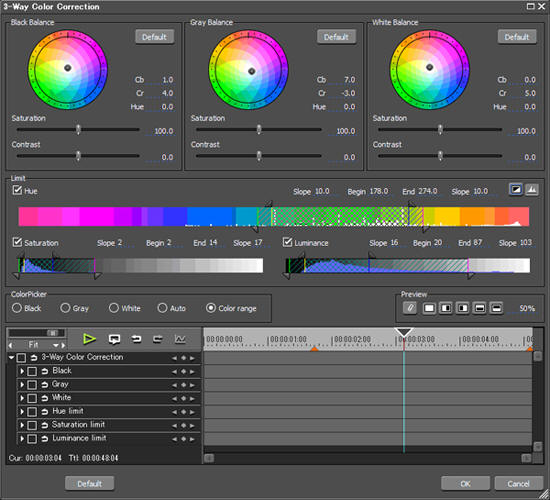Image resolution: width=550 pixels, height=500 pixels.
Task: Select the White color picker radio button
Action: pyautogui.click(x=114, y=308)
